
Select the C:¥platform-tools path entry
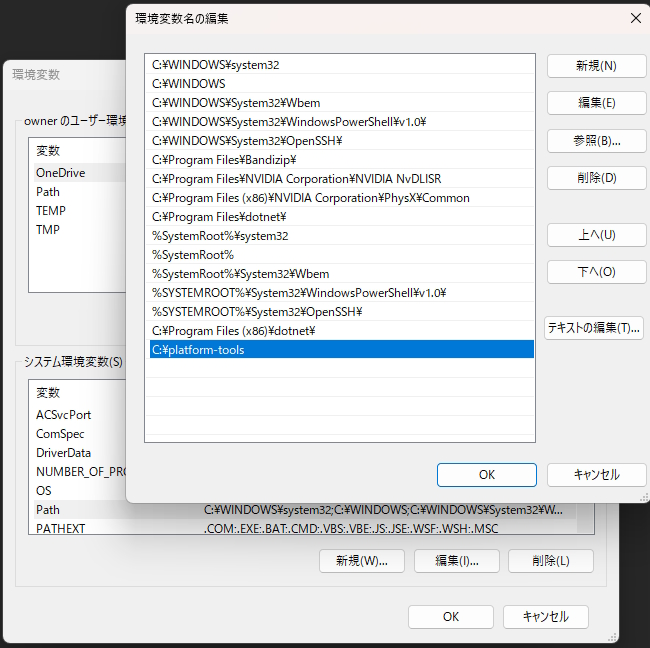342,349
